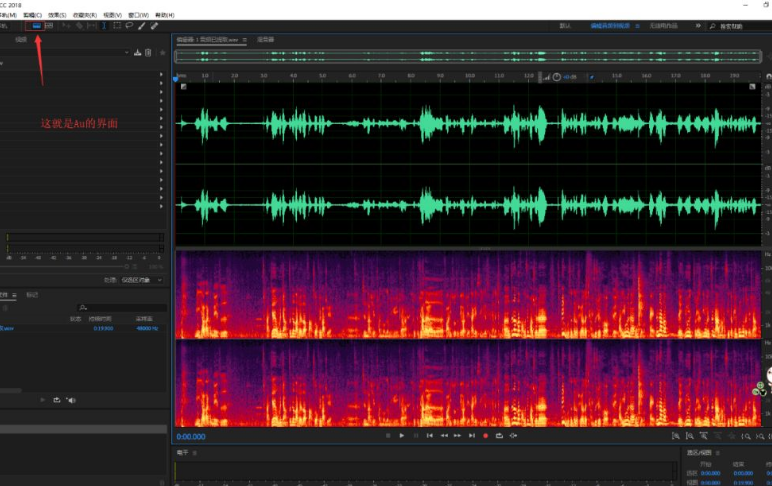Rewind the audio
The image size is (772, 486).
tap(444, 436)
